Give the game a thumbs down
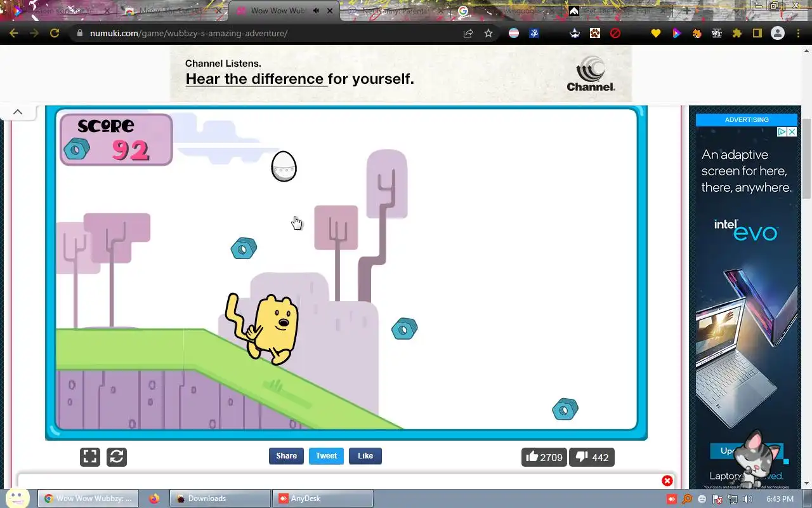The height and width of the screenshot is (508, 812). point(591,457)
